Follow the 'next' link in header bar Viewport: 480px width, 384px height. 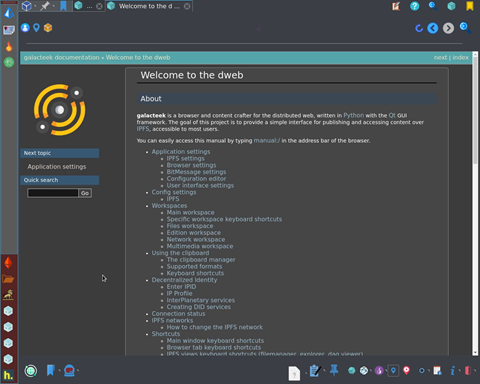click(x=440, y=58)
